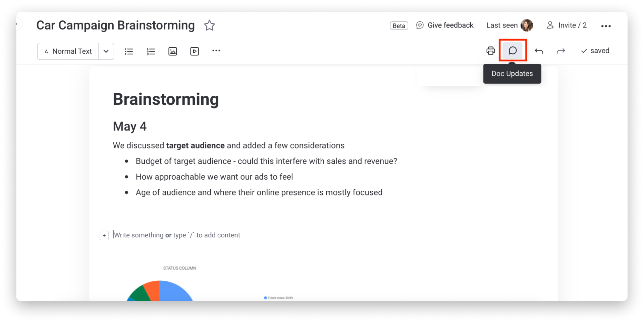Insert a bulleted list
This screenshot has width=644, height=323.
coord(129,51)
